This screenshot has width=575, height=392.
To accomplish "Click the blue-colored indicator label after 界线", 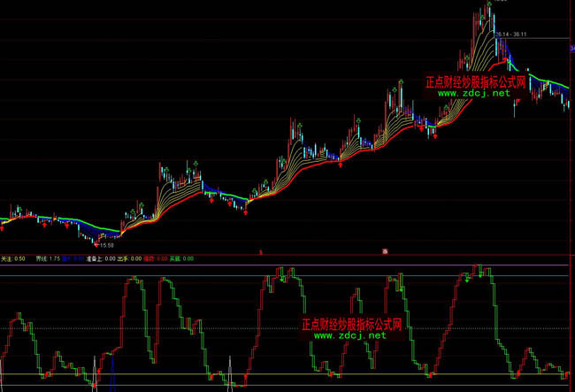I will (67, 259).
